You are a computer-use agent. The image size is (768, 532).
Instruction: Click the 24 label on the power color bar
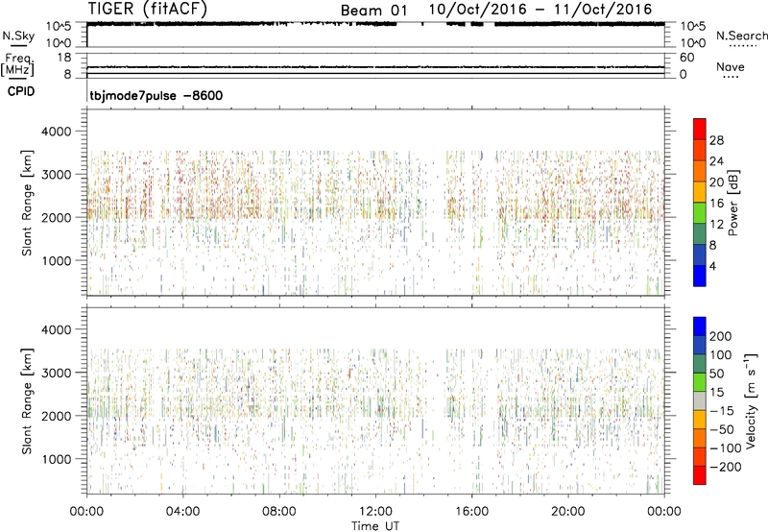[716, 161]
